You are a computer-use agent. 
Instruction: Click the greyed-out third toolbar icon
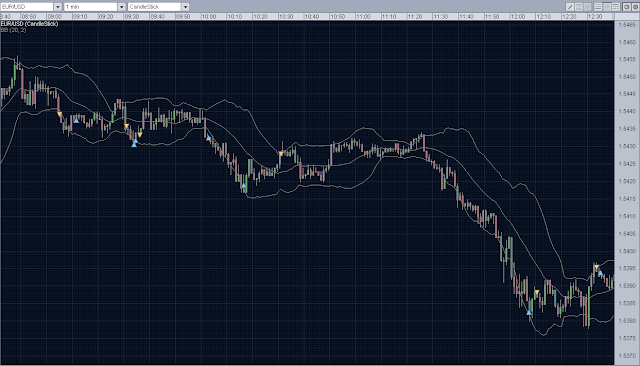[x=588, y=7]
